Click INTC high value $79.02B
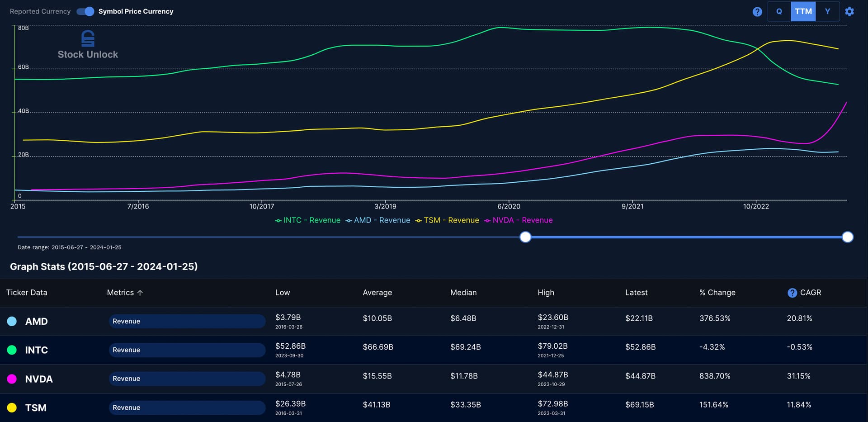 pyautogui.click(x=552, y=346)
